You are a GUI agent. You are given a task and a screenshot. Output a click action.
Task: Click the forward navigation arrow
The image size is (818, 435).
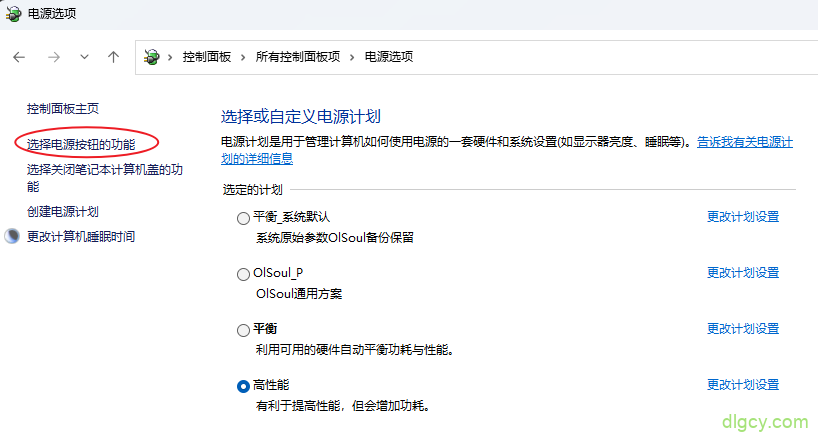pyautogui.click(x=53, y=57)
